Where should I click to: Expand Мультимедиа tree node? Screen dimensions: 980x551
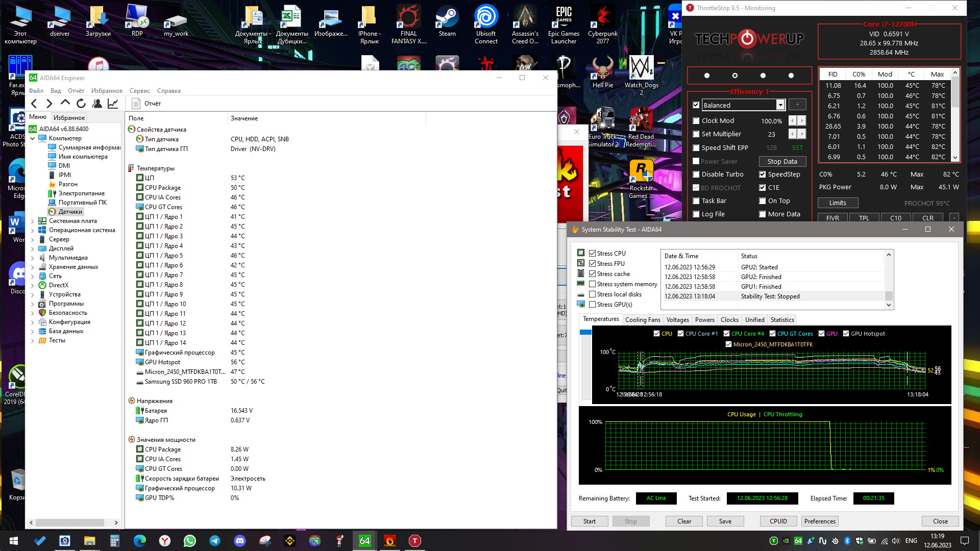coord(33,258)
